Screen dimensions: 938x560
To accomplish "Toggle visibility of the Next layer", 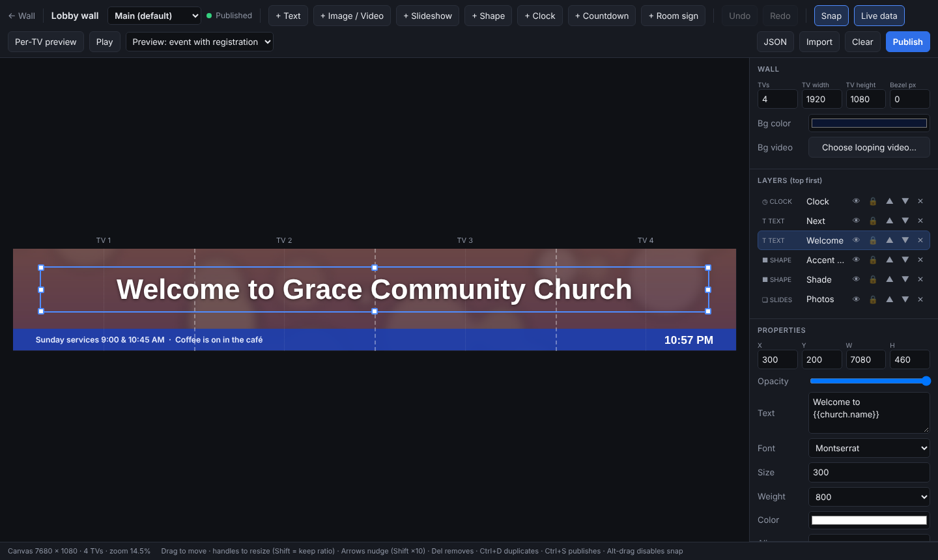I will pos(856,221).
